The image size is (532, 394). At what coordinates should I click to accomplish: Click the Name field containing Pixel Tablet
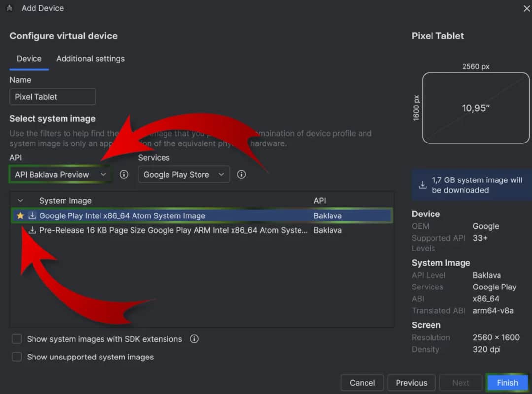pos(52,97)
